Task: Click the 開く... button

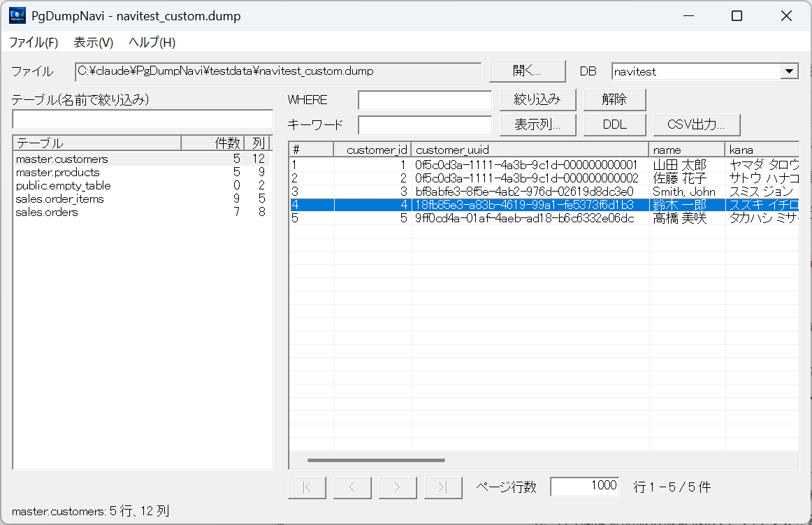Action: point(527,71)
